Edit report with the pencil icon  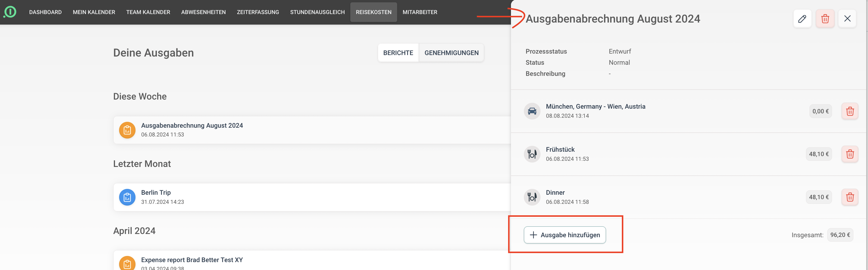802,18
